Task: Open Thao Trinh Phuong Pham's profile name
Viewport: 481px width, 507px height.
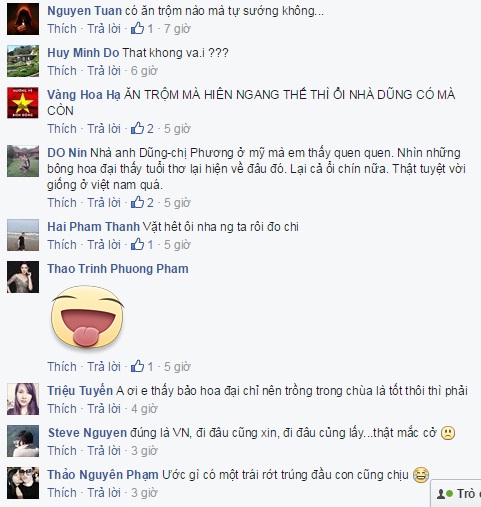Action: pos(118,269)
